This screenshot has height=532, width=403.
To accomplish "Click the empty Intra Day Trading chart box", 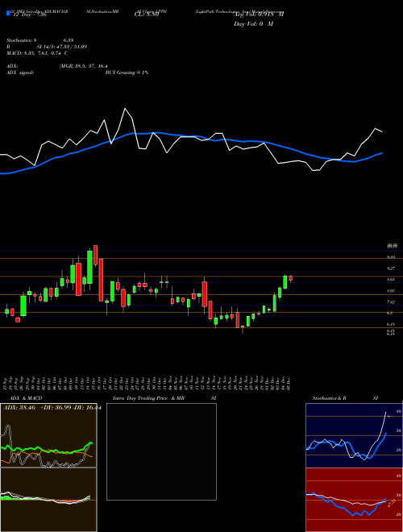I will (x=161, y=451).
